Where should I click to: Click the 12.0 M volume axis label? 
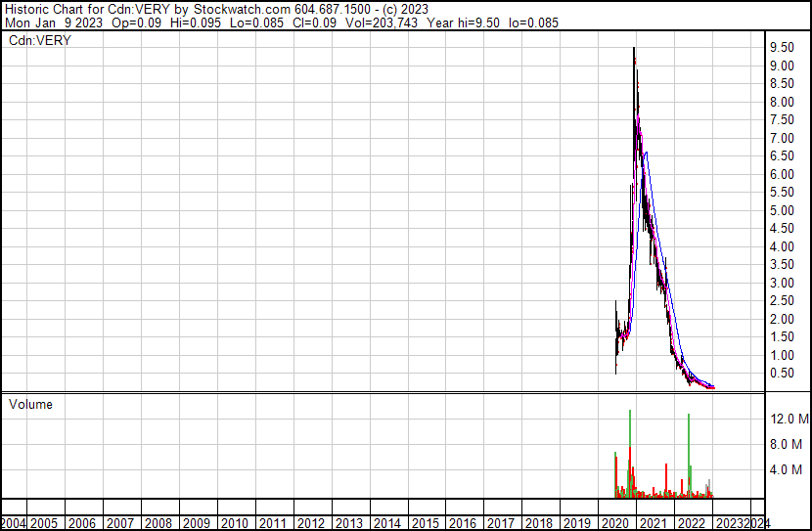789,419
